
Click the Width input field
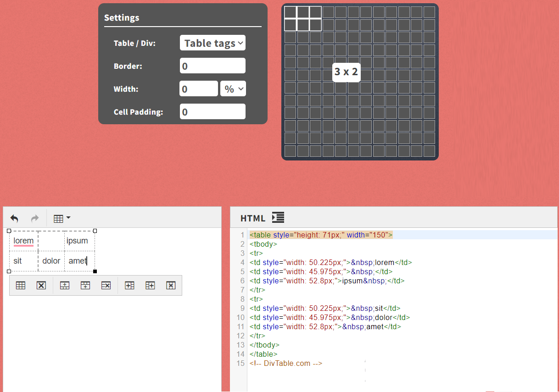(x=198, y=88)
